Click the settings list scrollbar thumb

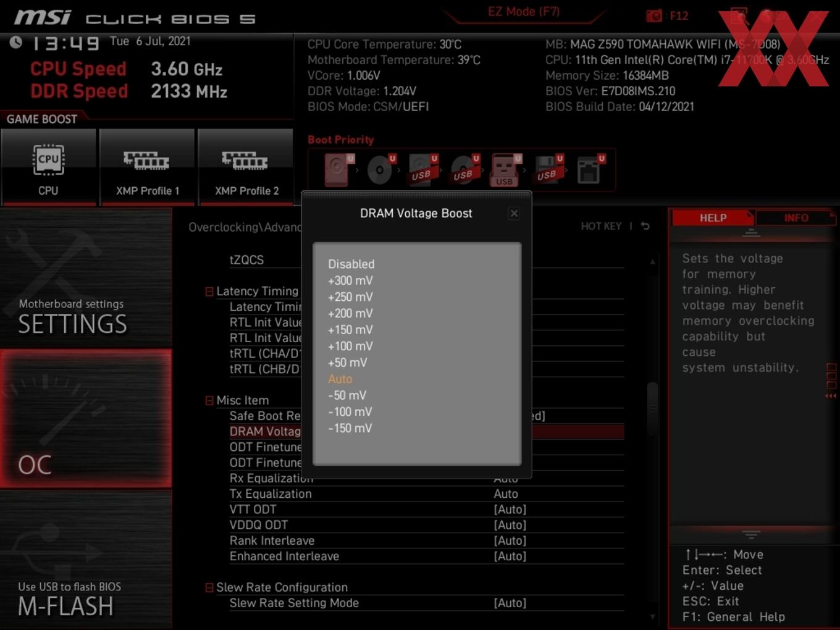(652, 408)
